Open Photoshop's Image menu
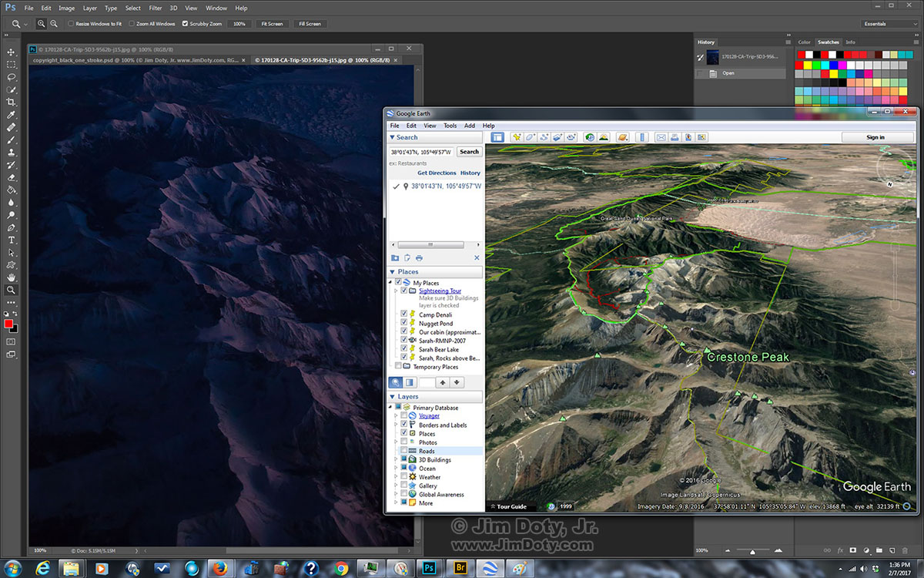The height and width of the screenshot is (578, 924). (x=67, y=8)
